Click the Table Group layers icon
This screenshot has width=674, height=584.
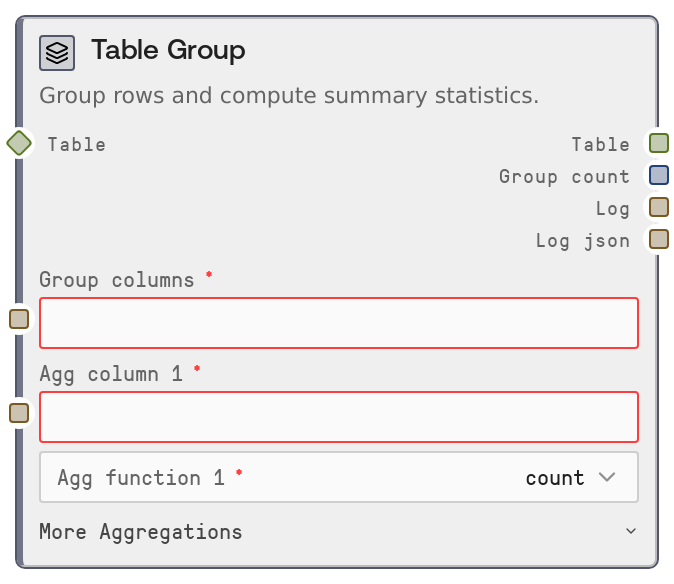[x=57, y=52]
